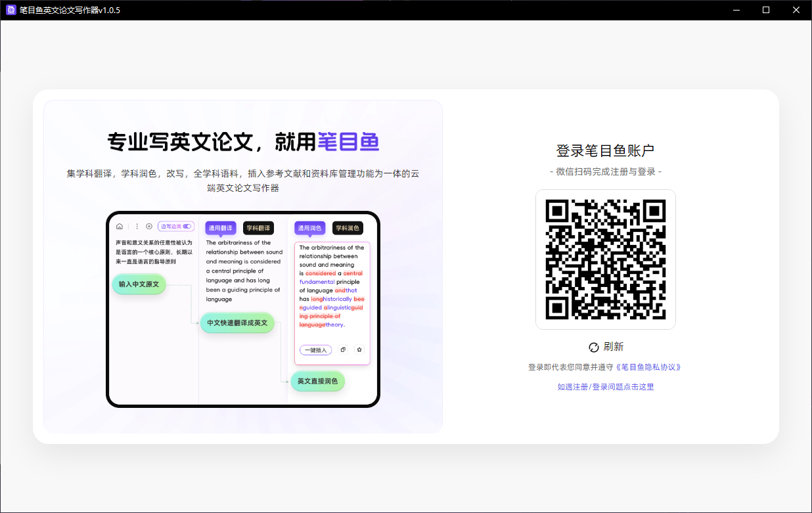
Task: Click the plus icon in the editor toolbar
Action: [150, 225]
